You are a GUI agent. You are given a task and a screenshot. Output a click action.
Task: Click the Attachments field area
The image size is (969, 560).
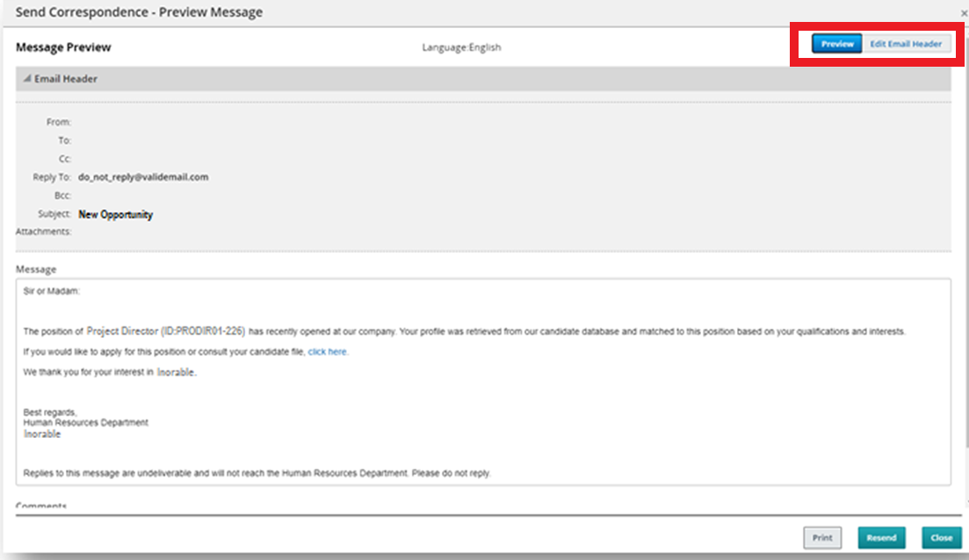176,233
